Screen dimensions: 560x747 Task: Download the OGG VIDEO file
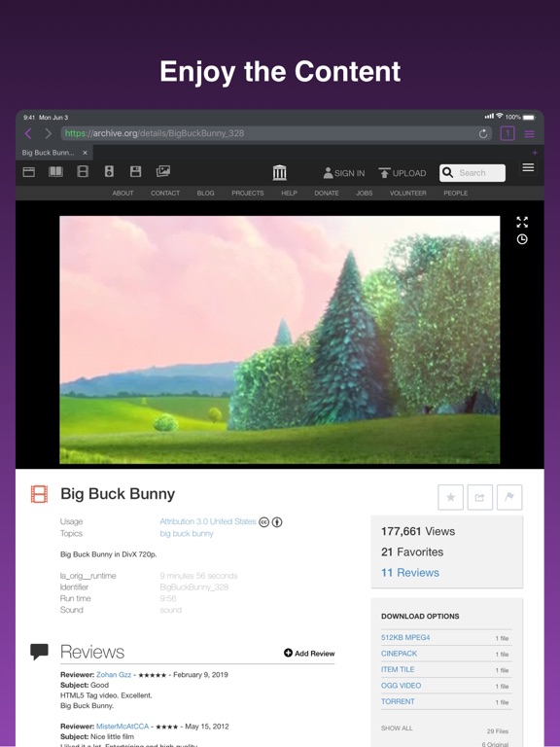click(x=401, y=686)
